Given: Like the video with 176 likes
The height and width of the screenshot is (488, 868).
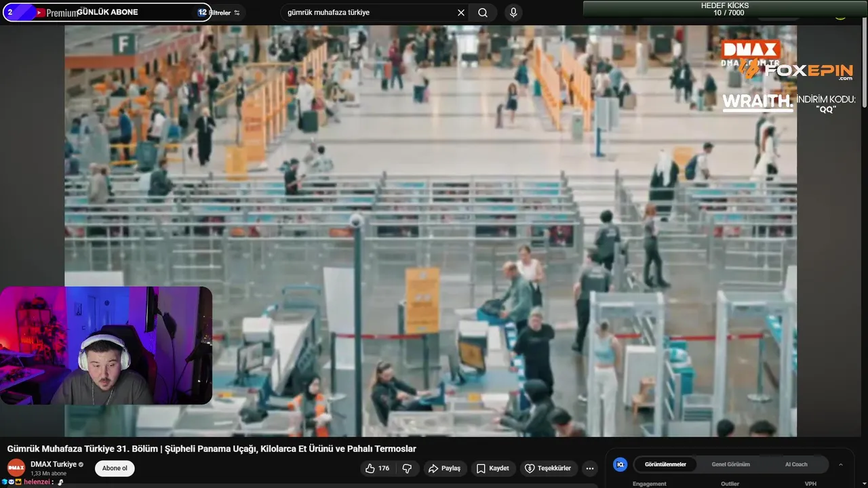Looking at the screenshot, I should [x=378, y=468].
